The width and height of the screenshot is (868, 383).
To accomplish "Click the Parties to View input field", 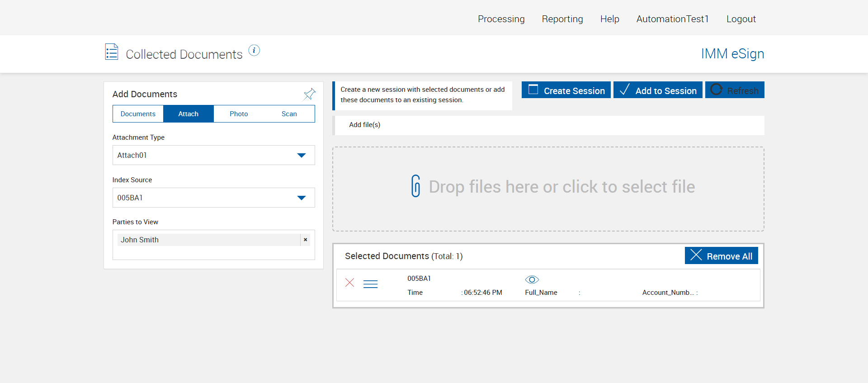I will 213,253.
